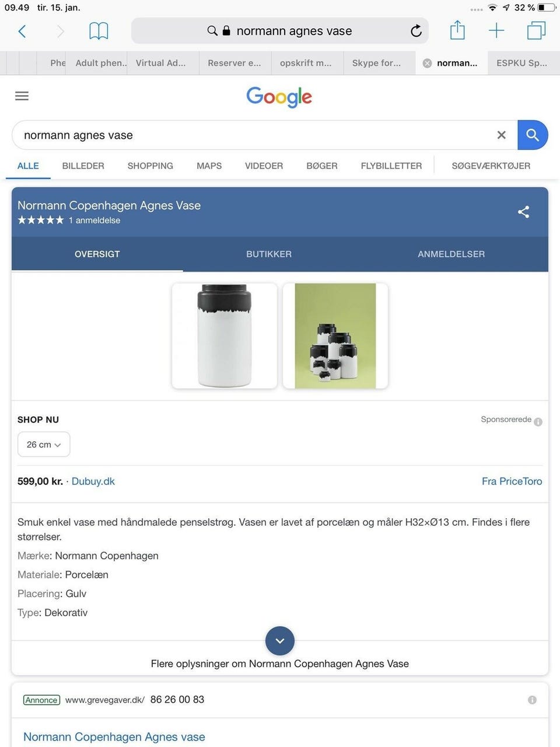Switch to the BILLEDER search tab
The width and height of the screenshot is (560, 747).
pyautogui.click(x=83, y=166)
